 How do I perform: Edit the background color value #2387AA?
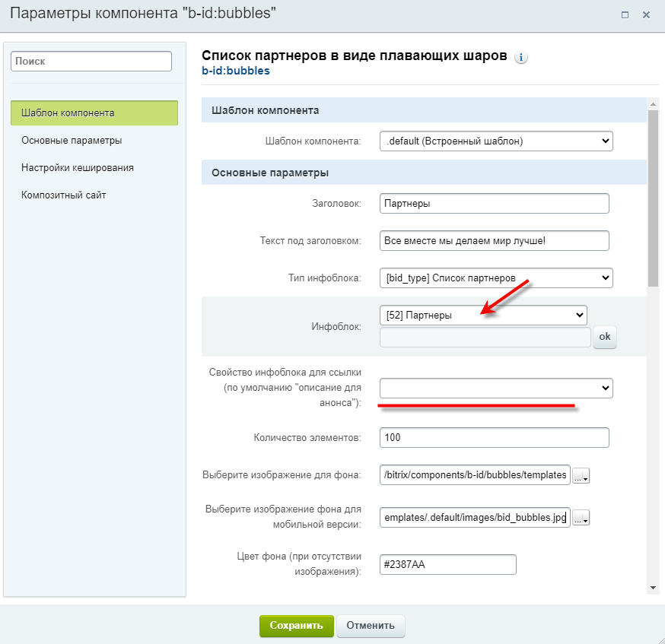pyautogui.click(x=448, y=565)
